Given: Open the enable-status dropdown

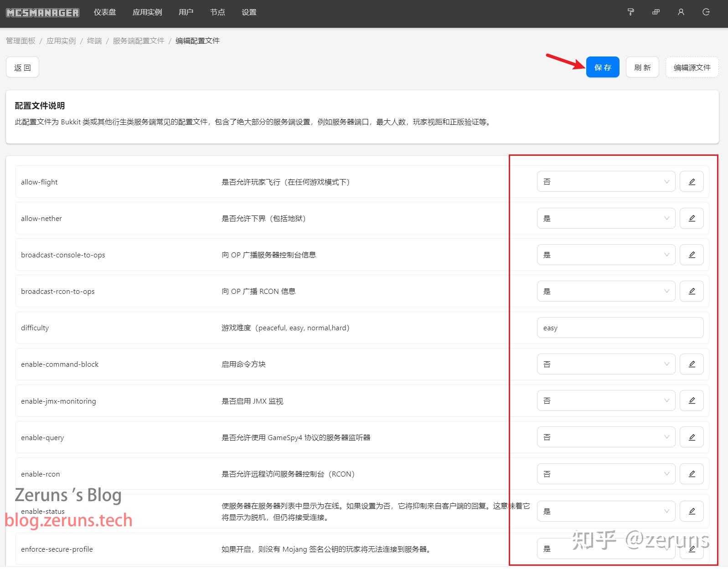Looking at the screenshot, I should 606,511.
